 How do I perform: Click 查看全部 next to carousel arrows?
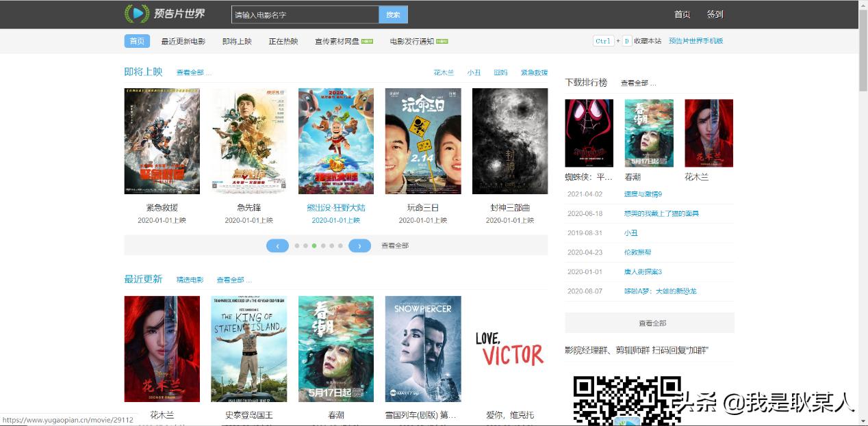[x=395, y=245]
